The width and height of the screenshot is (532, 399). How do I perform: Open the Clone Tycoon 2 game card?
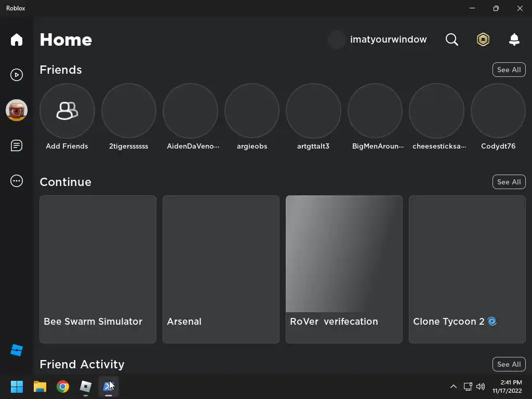point(467,269)
